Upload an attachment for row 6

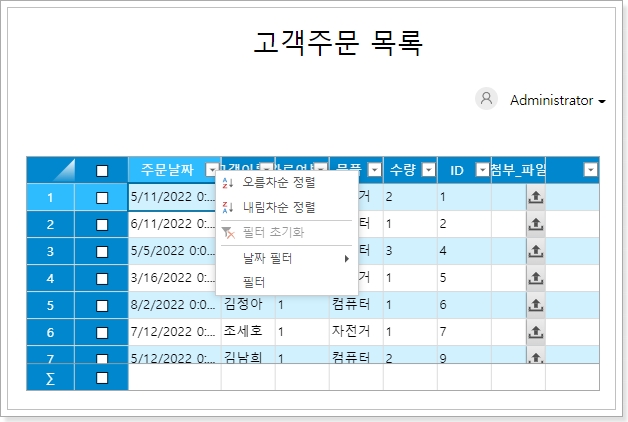(x=535, y=331)
